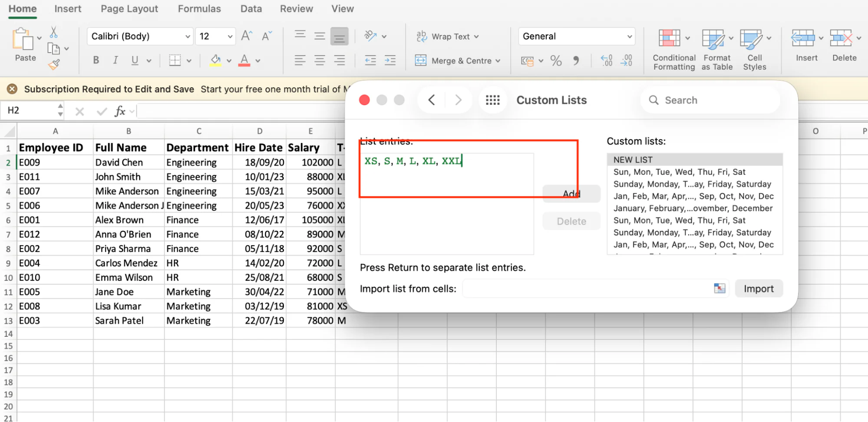
Task: Align text left
Action: (x=300, y=60)
